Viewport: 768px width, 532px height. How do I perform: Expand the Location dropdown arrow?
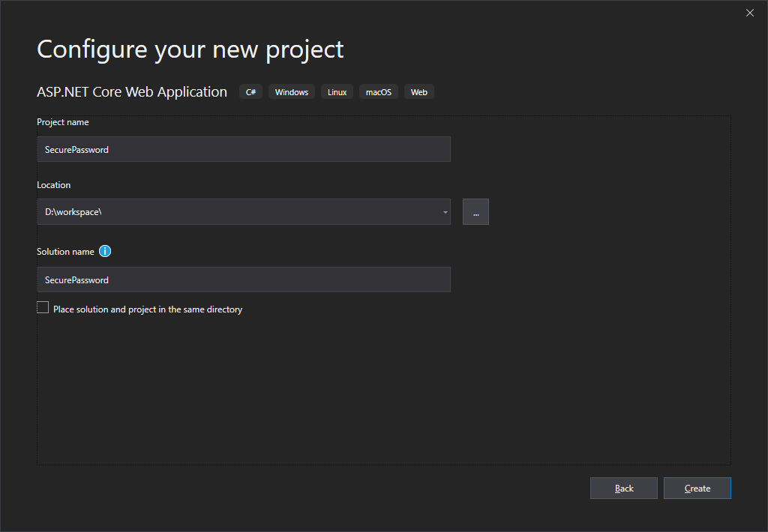pos(445,212)
